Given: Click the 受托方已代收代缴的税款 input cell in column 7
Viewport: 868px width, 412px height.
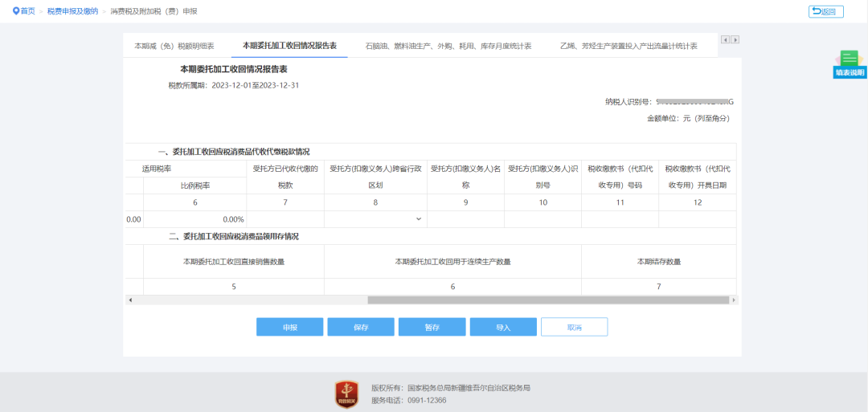Looking at the screenshot, I should 285,219.
